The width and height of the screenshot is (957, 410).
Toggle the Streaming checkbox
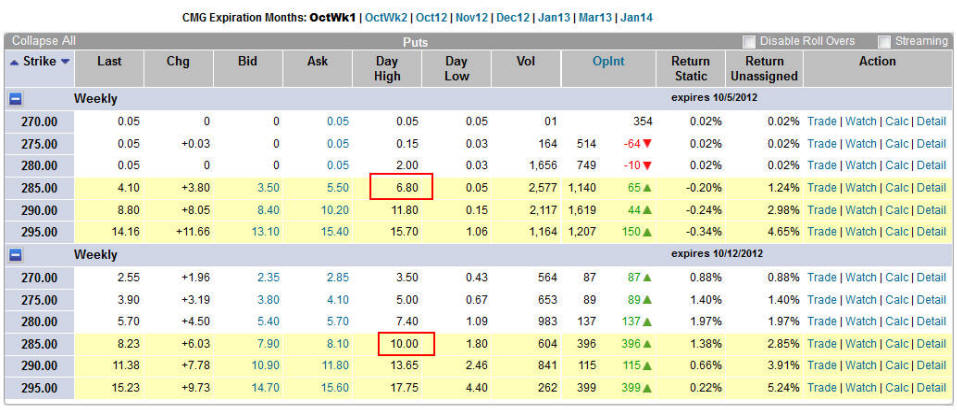click(884, 42)
